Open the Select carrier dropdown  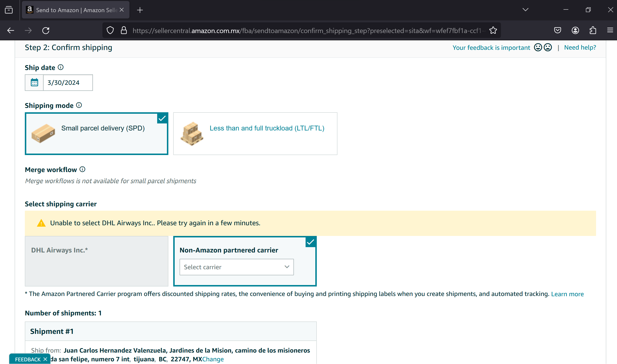coord(237,267)
